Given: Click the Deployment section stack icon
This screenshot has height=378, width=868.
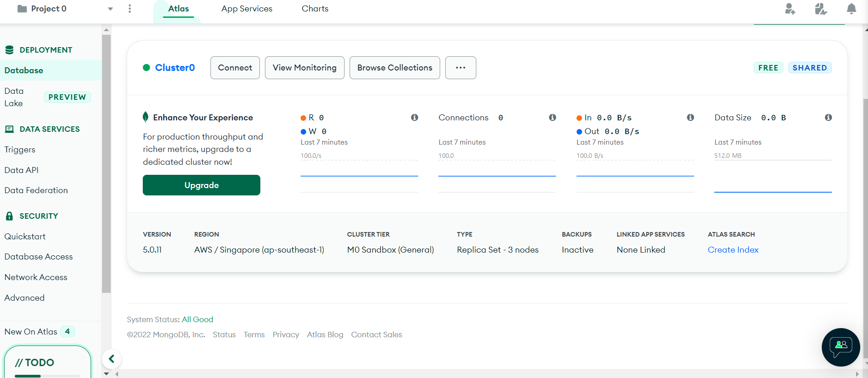Looking at the screenshot, I should [9, 50].
